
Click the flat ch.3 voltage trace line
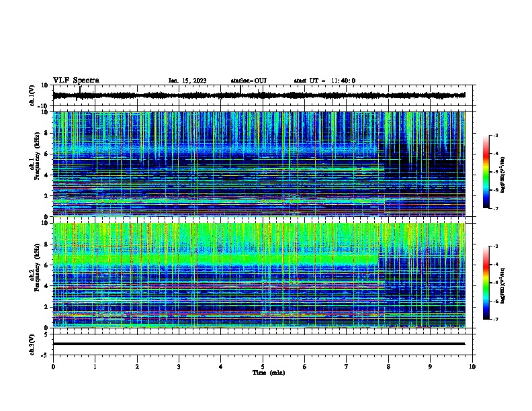pos(259,344)
